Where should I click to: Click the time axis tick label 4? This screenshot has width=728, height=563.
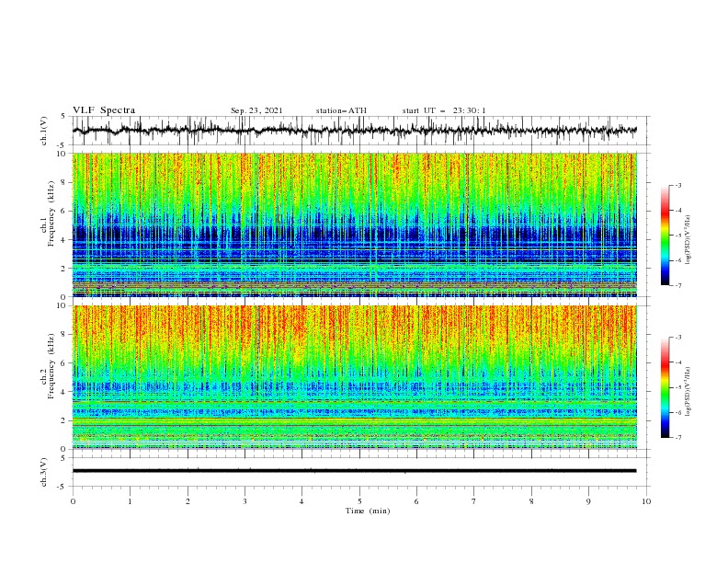click(301, 501)
